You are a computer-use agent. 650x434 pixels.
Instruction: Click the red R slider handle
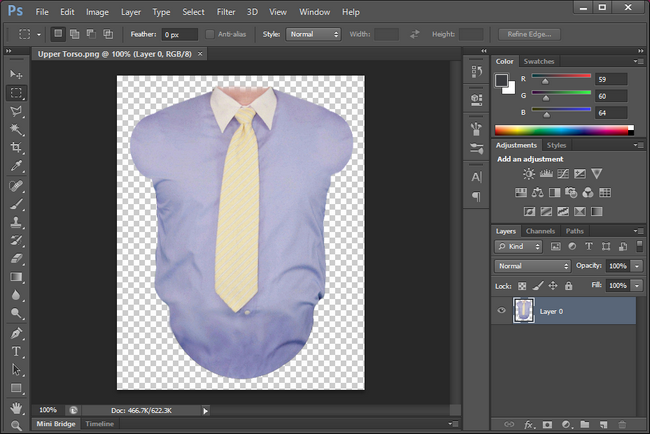(545, 81)
